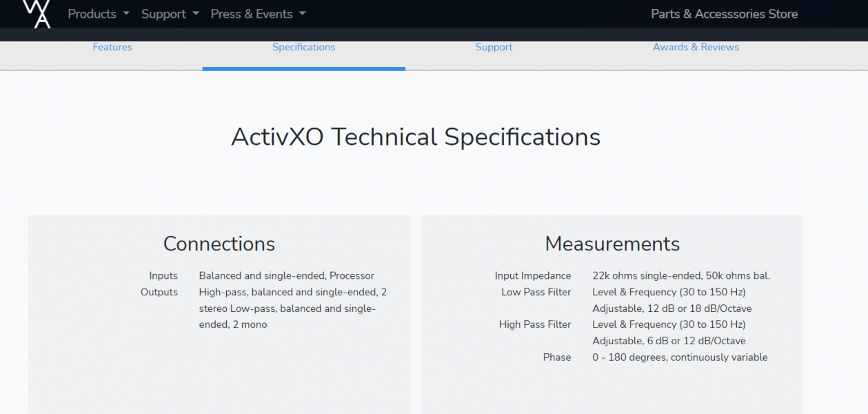Click the Connections card heading

219,244
